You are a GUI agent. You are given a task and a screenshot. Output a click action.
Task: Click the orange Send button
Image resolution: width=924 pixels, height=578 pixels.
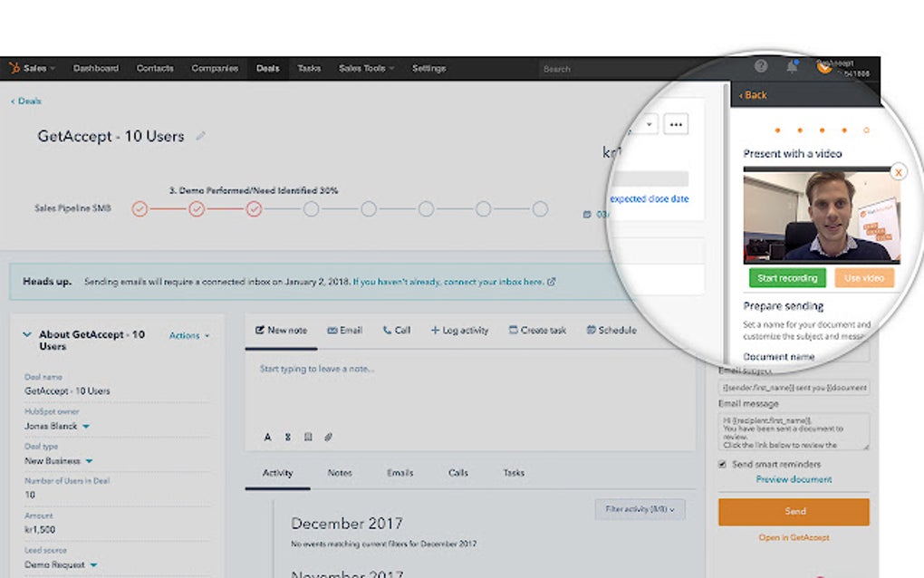[x=794, y=512]
